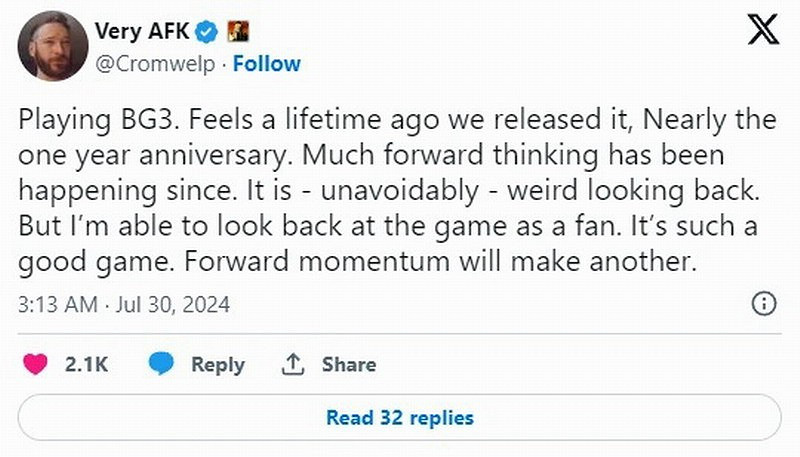Screen dimensions: 800x457
Task: Click the blue reply speech bubble icon
Action: (161, 364)
